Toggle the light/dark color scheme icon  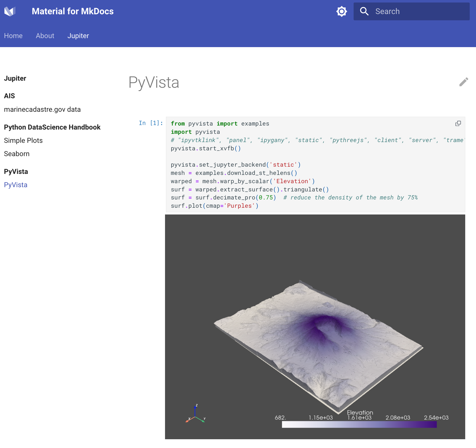[342, 11]
